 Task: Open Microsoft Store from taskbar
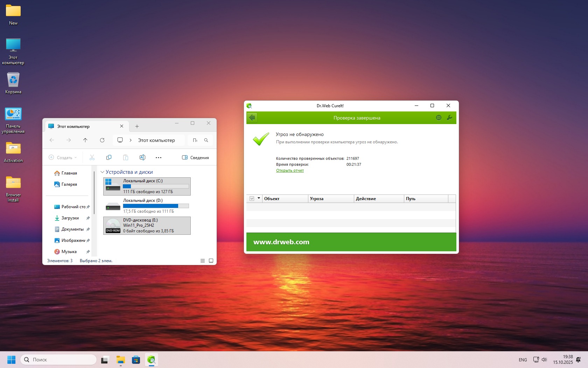(x=136, y=360)
